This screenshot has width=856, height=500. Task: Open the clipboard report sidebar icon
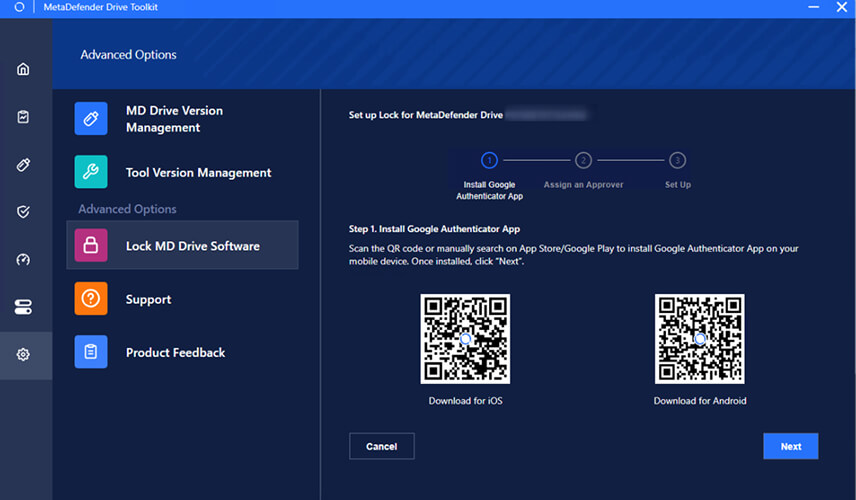click(23, 117)
